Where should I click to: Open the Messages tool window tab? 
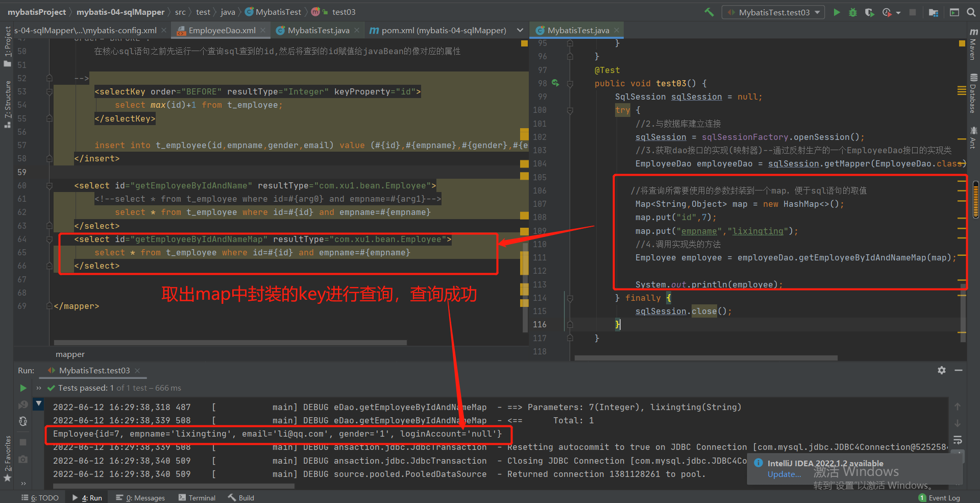(x=140, y=498)
